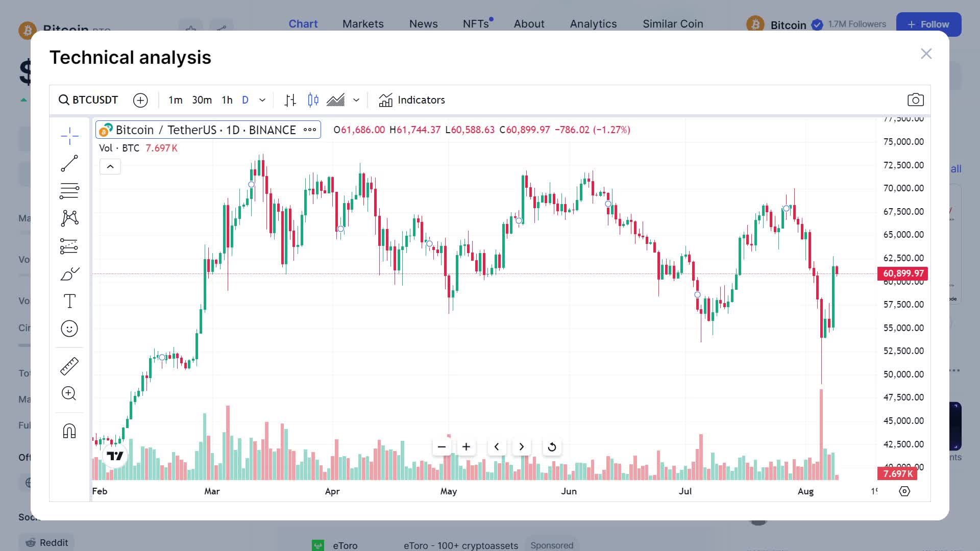980x551 pixels.
Task: Switch to 1m timeframe
Action: [x=176, y=100]
